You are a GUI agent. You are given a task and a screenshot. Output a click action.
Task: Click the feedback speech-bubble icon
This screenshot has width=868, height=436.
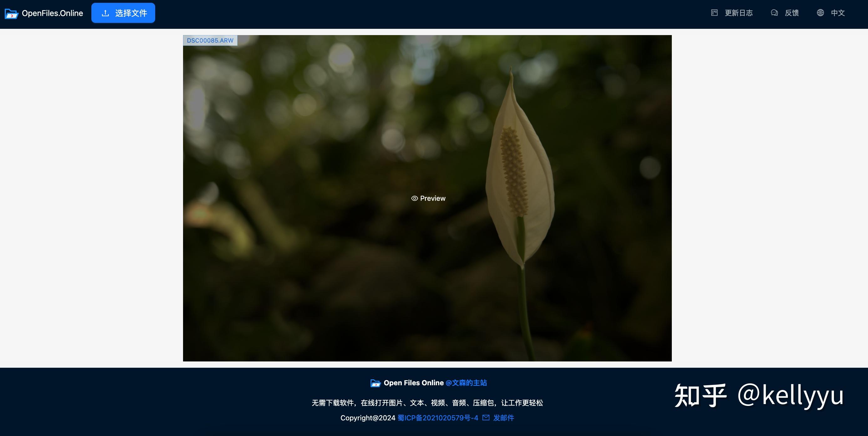pyautogui.click(x=774, y=13)
